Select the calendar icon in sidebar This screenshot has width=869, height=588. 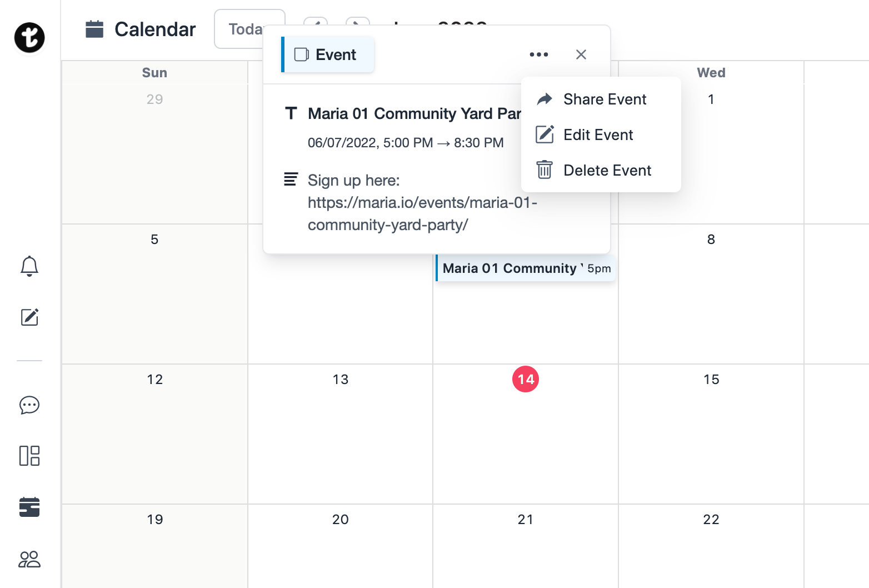[29, 507]
